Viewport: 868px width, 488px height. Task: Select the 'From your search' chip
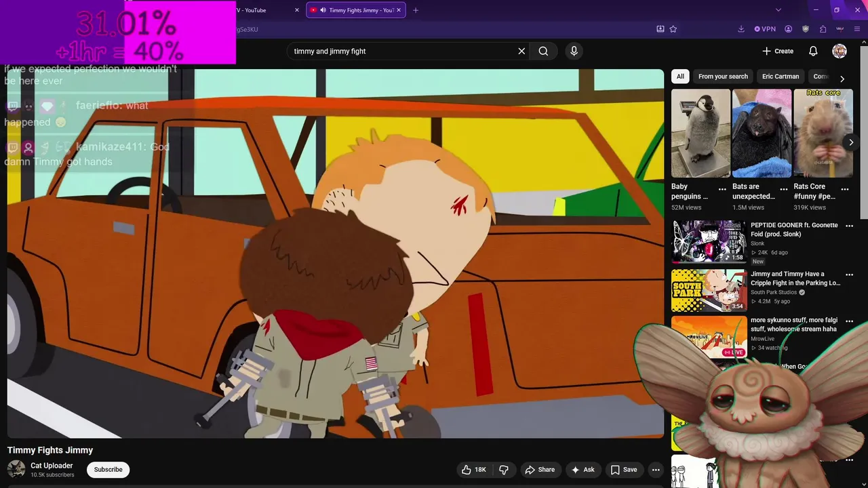click(723, 77)
